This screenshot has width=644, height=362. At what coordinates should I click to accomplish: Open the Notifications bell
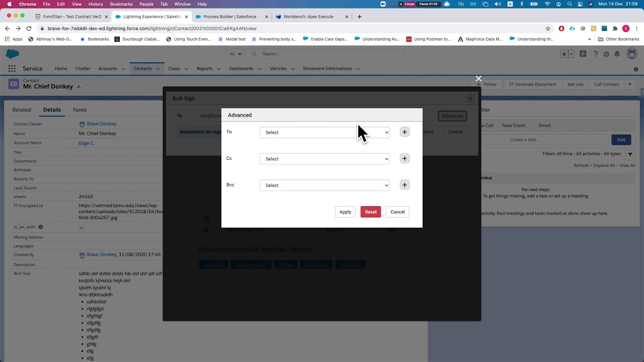click(617, 54)
